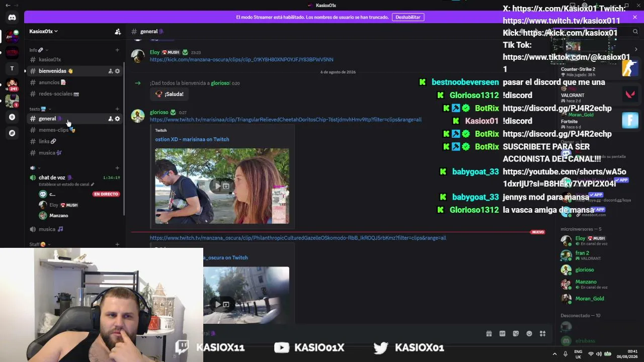Viewport: 644px width, 362px height.
Task: Open volume control in the taskbar
Action: click(599, 354)
